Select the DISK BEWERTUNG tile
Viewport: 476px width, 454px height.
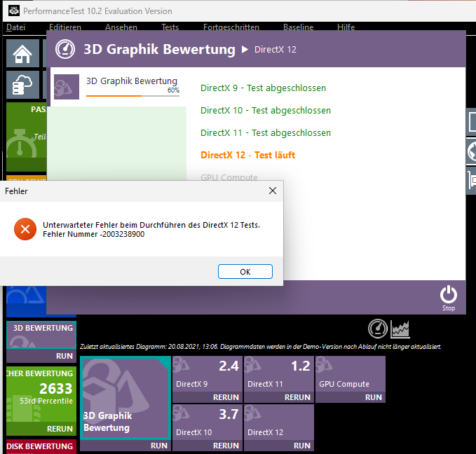pos(41,446)
